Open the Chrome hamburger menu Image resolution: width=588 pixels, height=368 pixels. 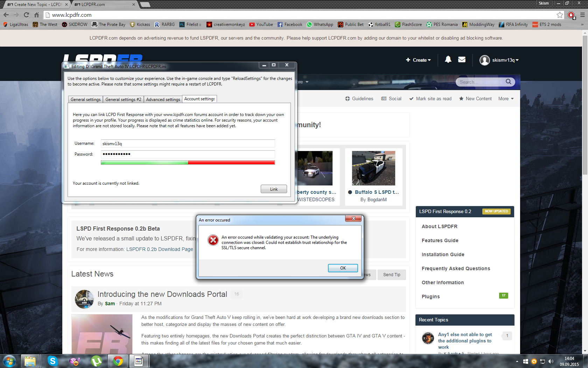click(x=582, y=15)
